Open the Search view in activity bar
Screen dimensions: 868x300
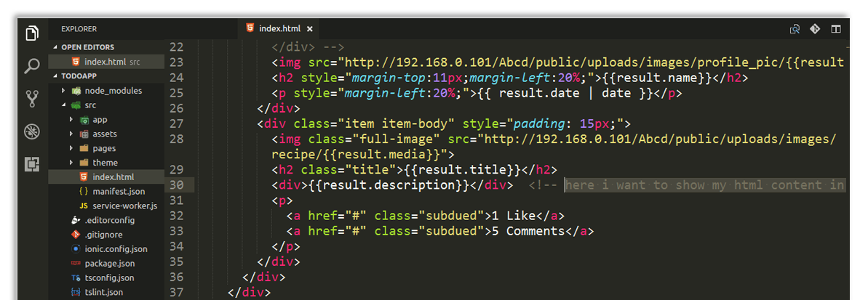31,67
